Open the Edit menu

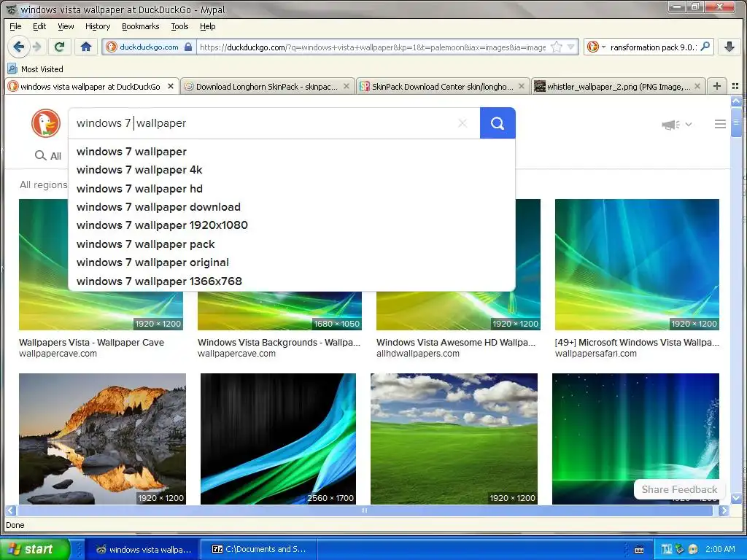pyautogui.click(x=39, y=26)
